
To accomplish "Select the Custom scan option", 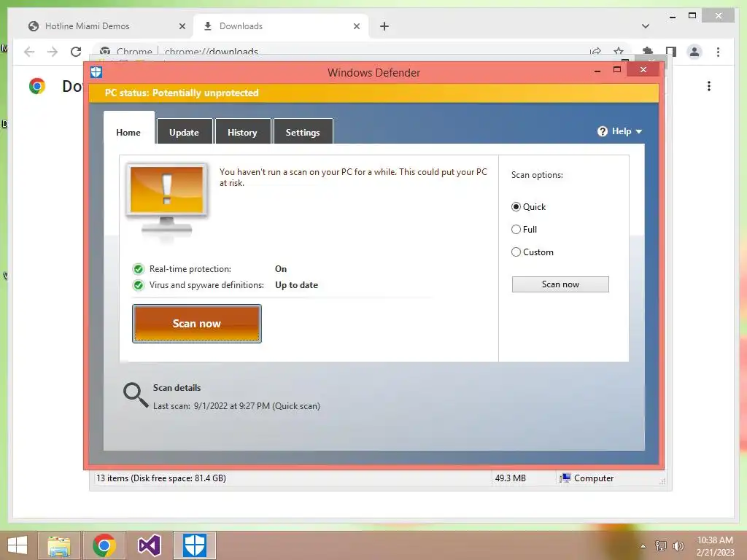I will tap(533, 252).
